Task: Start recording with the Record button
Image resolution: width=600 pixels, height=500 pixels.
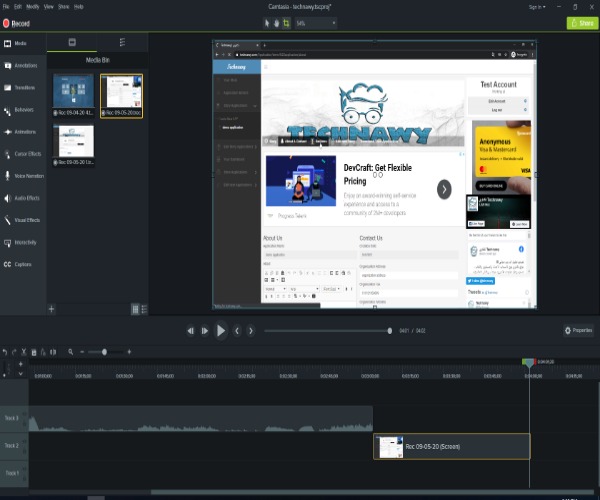Action: [x=16, y=23]
